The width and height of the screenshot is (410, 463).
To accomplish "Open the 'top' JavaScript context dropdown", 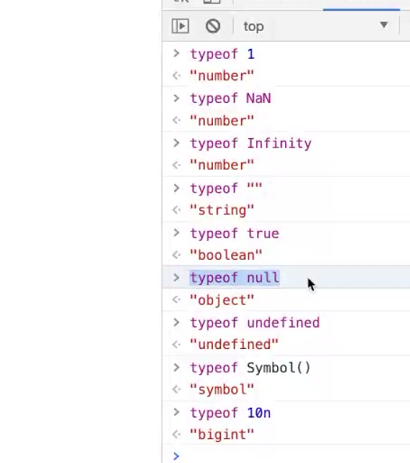I will point(315,26).
